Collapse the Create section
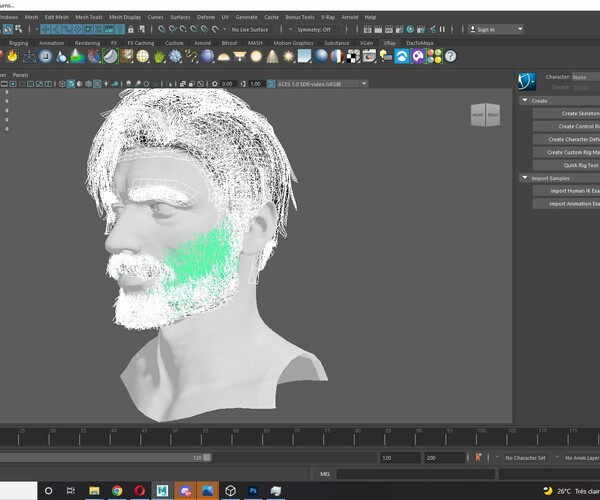The image size is (600, 500). click(525, 100)
